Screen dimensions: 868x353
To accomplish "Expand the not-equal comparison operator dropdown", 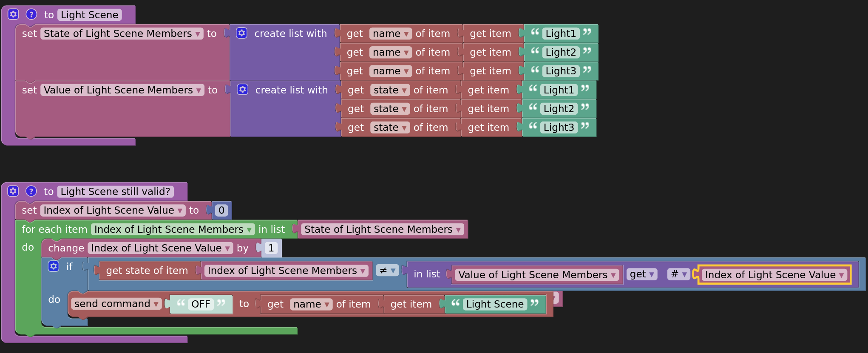I will pyautogui.click(x=387, y=271).
